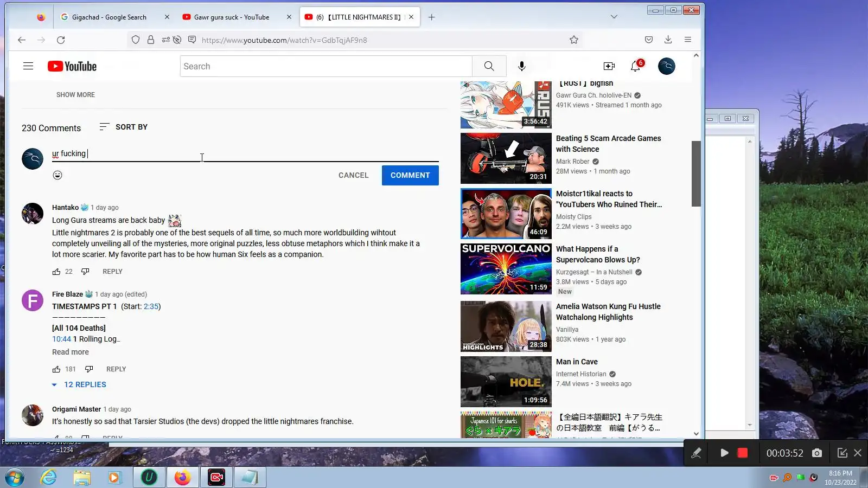Close the Gigachad Google Search tab
Image resolution: width=868 pixels, height=488 pixels.
167,17
